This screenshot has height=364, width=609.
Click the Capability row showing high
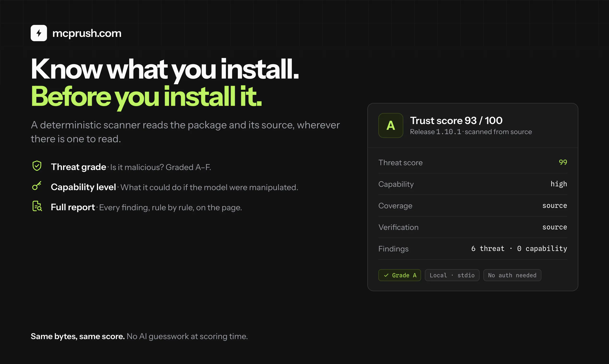[473, 184]
